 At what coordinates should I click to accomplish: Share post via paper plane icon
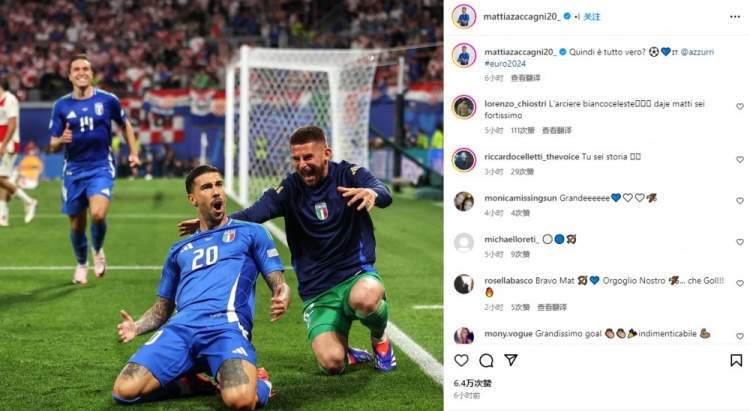pos(511,360)
